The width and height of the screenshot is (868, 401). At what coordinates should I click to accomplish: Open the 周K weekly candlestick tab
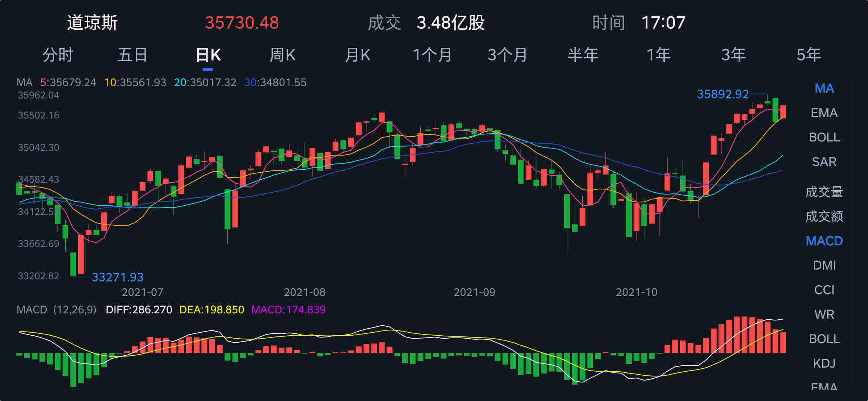[x=282, y=55]
